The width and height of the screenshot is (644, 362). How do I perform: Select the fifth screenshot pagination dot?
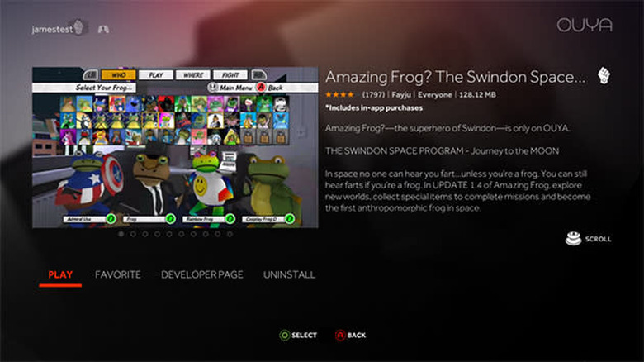(x=169, y=234)
